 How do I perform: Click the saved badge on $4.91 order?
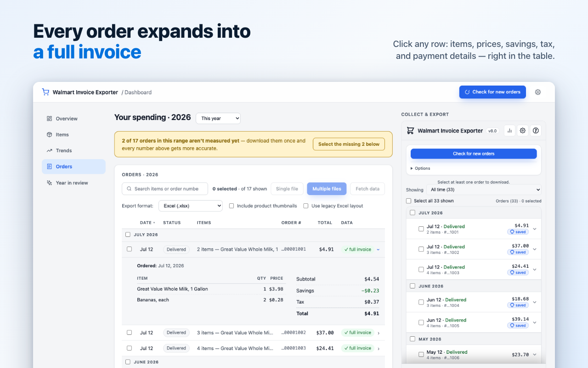click(518, 232)
